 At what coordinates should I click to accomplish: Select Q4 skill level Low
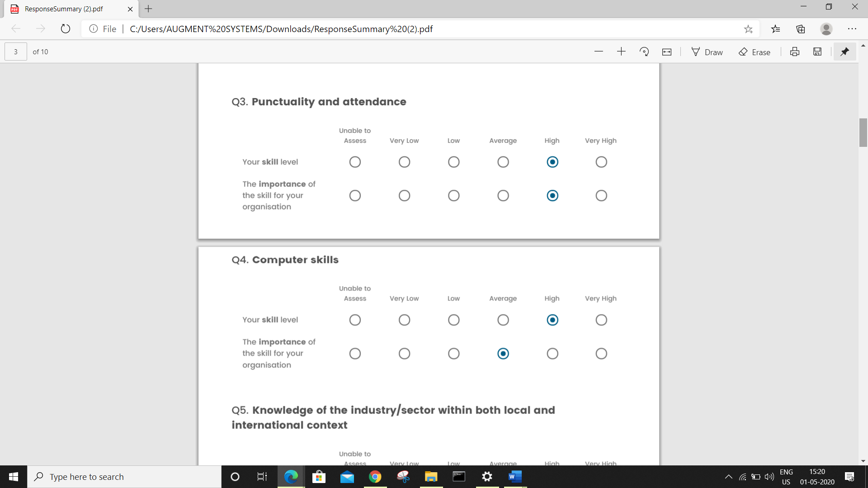coord(453,320)
